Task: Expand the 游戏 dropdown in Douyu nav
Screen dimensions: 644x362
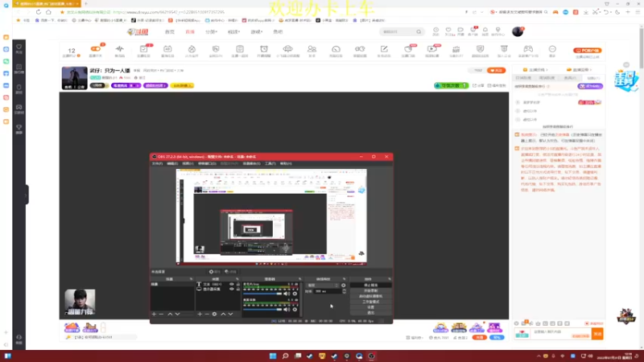Action: 256,31
